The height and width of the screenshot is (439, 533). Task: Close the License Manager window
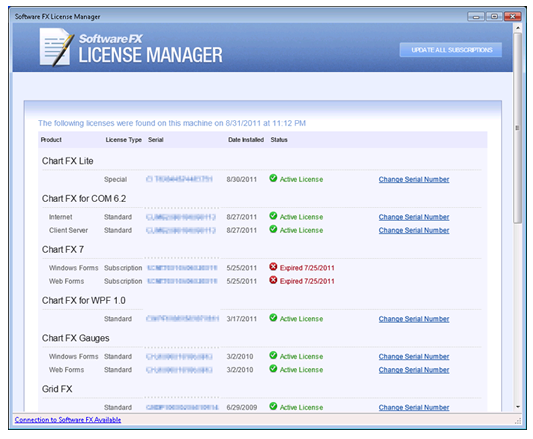(x=513, y=16)
